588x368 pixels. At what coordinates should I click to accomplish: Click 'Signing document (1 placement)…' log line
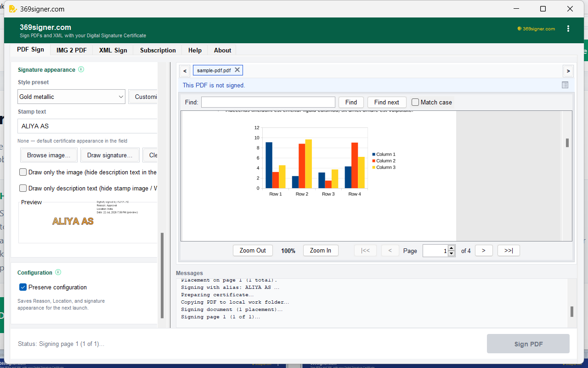click(x=232, y=310)
